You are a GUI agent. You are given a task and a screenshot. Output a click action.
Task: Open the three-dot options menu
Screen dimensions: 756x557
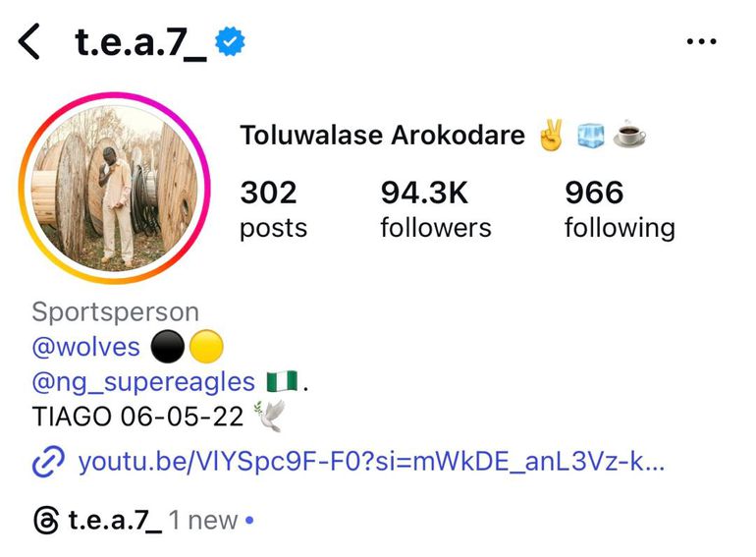[x=702, y=41]
